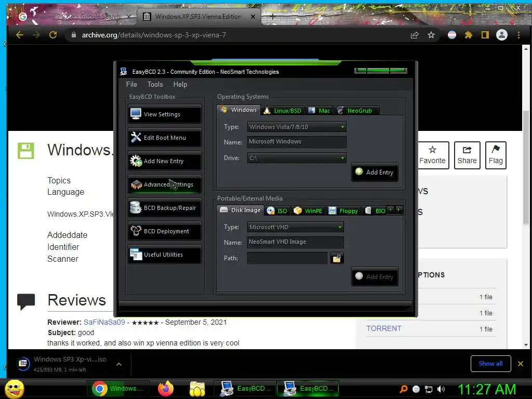This screenshot has height=399, width=532.
Task: Click the striped extension icon in toolbar
Action: (x=452, y=35)
